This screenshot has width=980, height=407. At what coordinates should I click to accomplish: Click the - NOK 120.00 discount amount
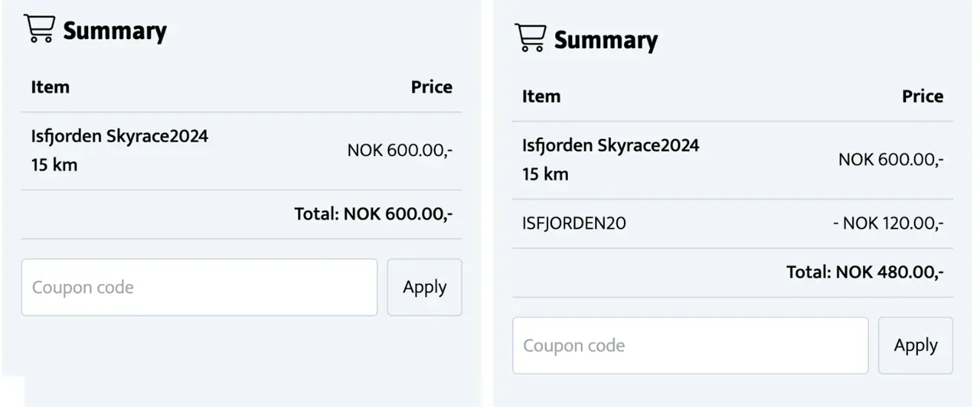(887, 223)
